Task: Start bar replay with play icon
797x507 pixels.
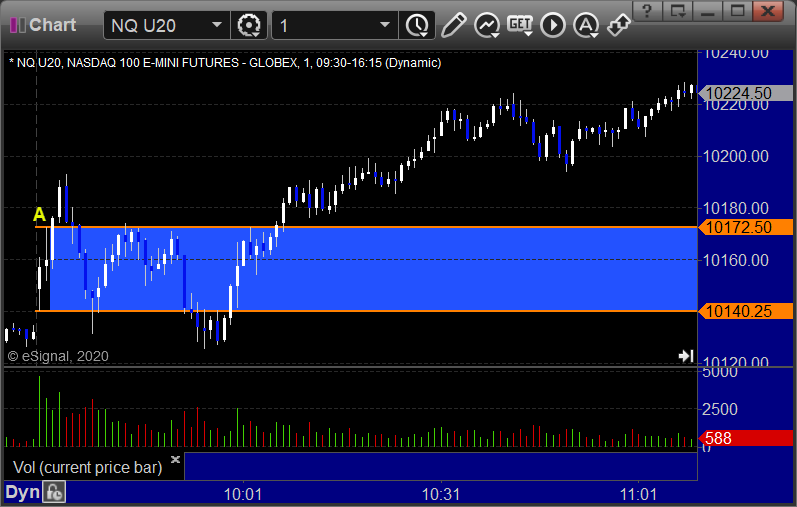Action: (x=553, y=25)
